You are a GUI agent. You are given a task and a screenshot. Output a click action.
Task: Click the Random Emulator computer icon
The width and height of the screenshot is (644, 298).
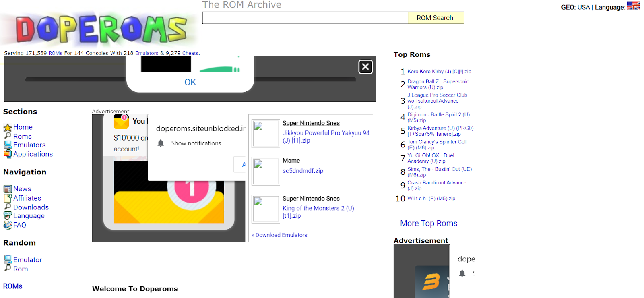pyautogui.click(x=8, y=260)
